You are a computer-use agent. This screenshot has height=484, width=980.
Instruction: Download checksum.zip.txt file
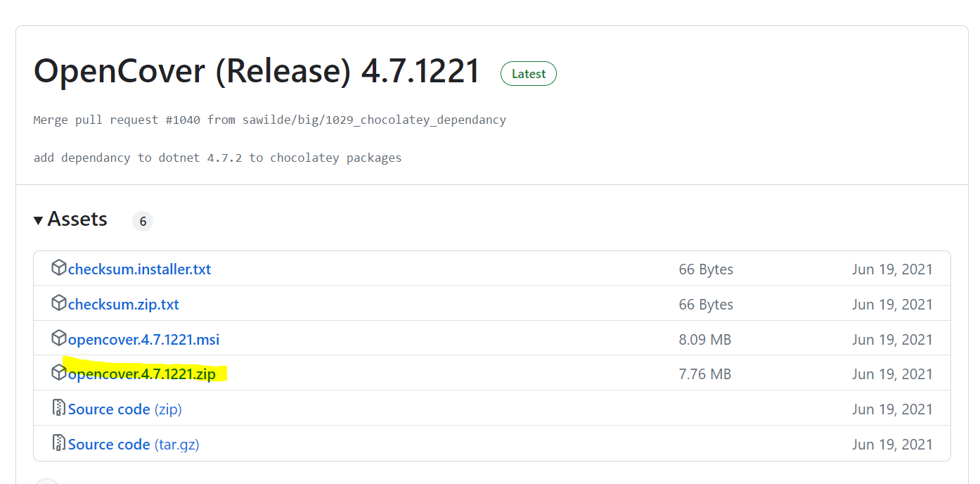[124, 305]
